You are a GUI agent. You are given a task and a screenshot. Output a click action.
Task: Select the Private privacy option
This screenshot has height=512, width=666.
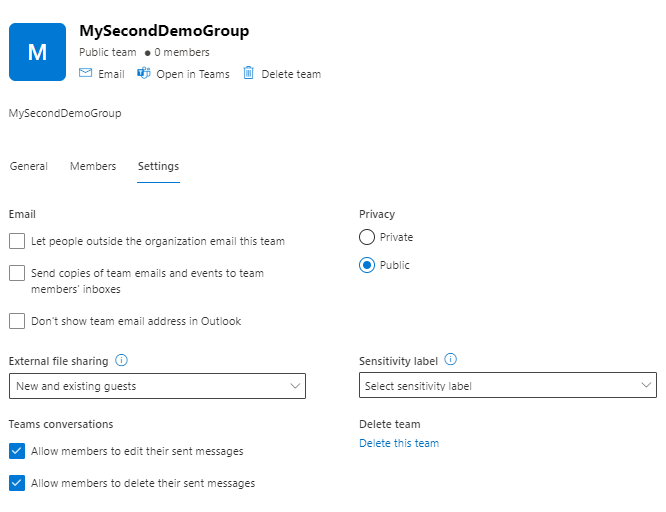tap(367, 237)
